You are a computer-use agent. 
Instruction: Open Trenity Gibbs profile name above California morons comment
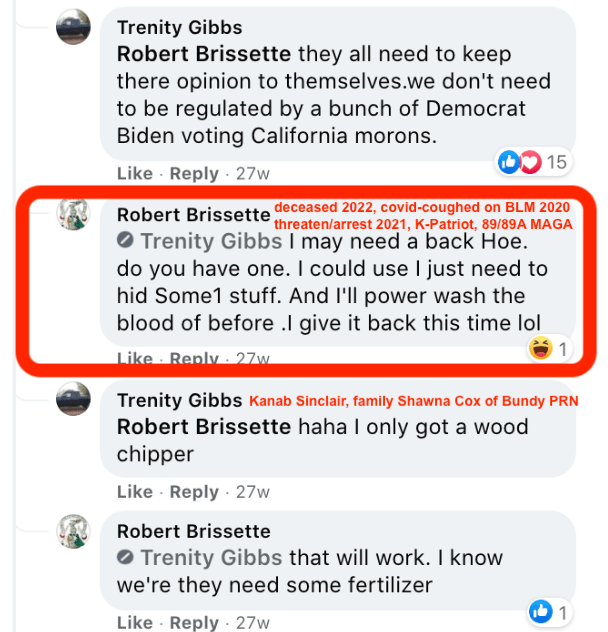point(180,27)
